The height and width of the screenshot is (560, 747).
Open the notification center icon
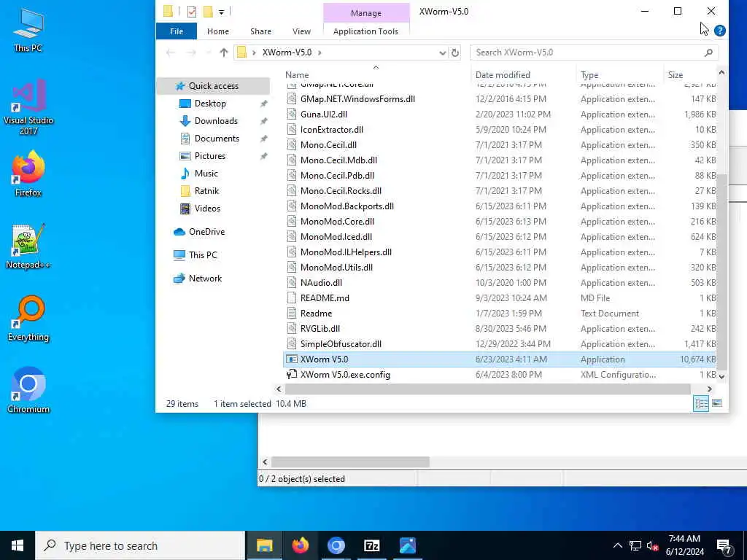coord(724,545)
